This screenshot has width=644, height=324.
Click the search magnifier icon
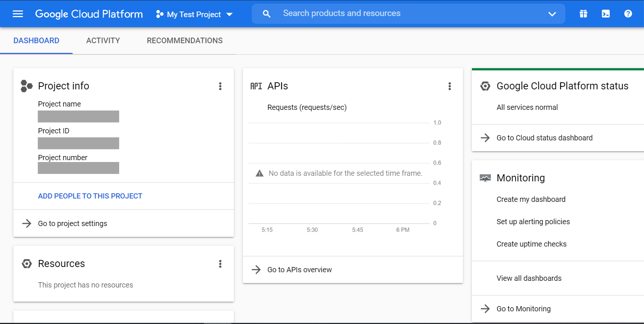click(x=267, y=14)
